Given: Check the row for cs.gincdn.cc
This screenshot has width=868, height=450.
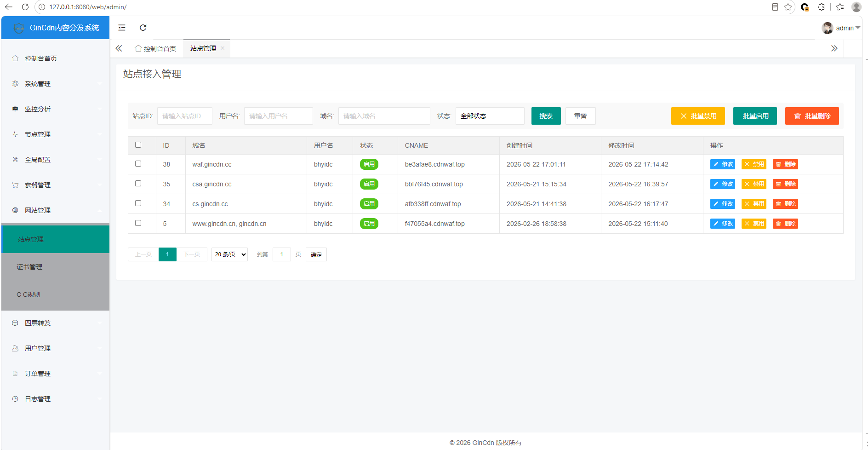Looking at the screenshot, I should click(138, 203).
